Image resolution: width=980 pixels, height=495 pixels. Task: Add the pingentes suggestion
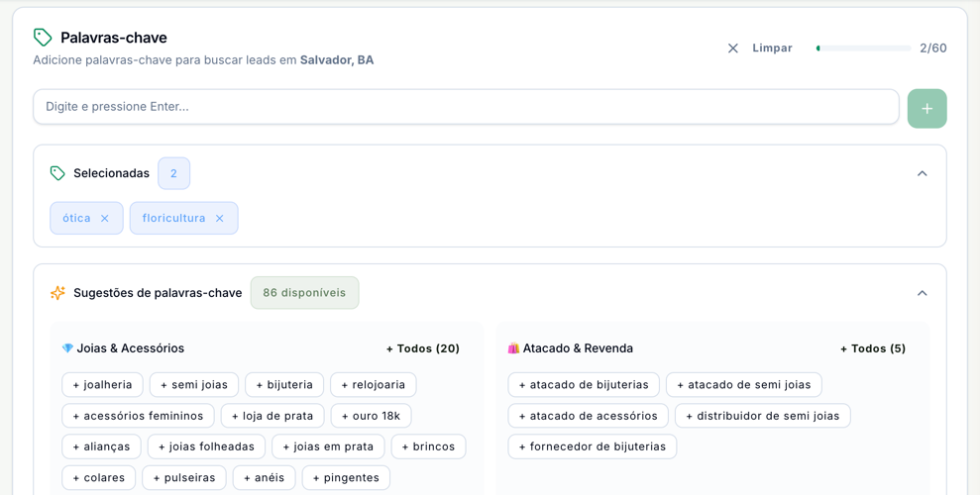[x=346, y=478]
